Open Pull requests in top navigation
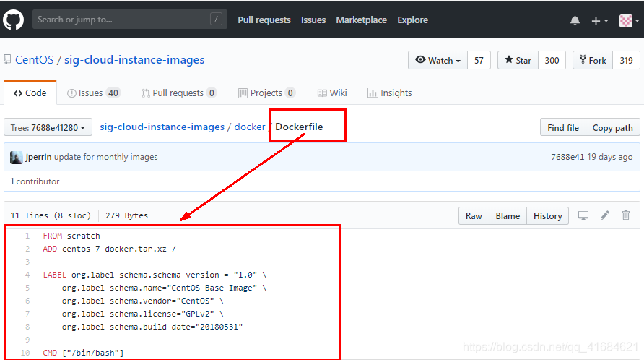The width and height of the screenshot is (644, 360). click(264, 20)
